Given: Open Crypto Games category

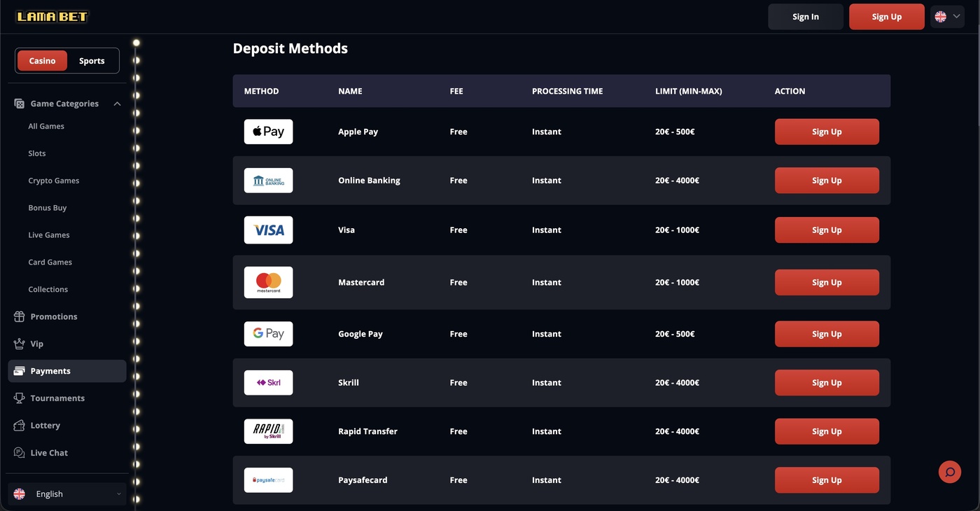Looking at the screenshot, I should pyautogui.click(x=54, y=181).
